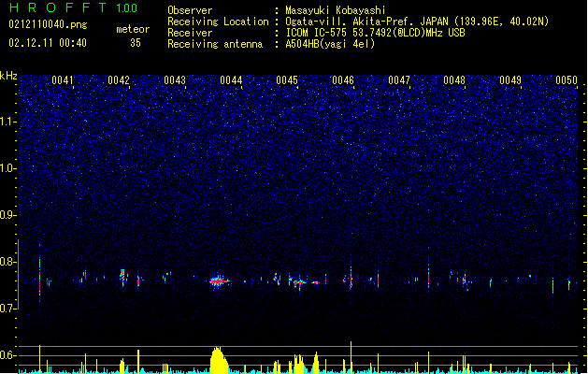
Task: Click the 1.1 kHz axis label
Action: [x=7, y=122]
